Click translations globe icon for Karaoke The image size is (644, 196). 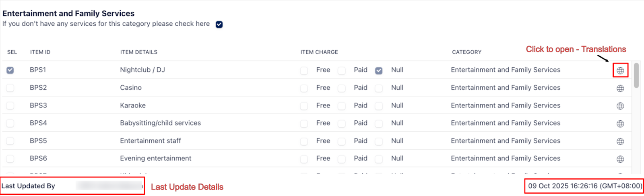click(620, 106)
